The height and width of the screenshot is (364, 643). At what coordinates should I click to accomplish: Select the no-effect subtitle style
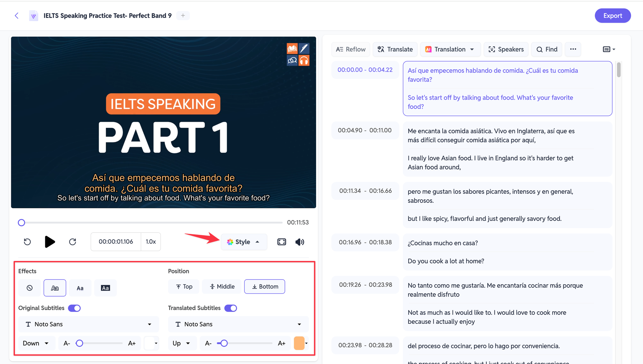tap(30, 288)
